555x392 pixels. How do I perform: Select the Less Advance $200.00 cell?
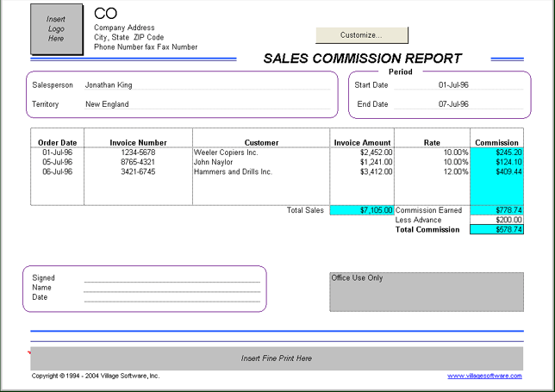pyautogui.click(x=496, y=220)
